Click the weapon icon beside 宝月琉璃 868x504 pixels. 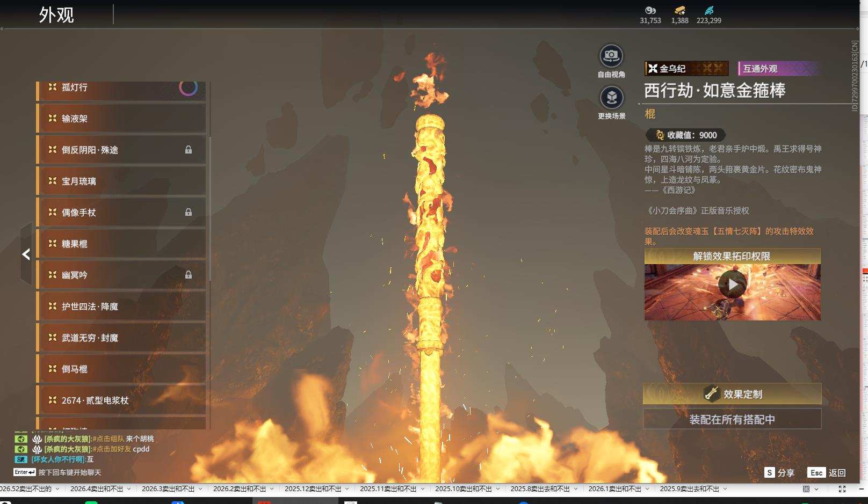coord(53,181)
